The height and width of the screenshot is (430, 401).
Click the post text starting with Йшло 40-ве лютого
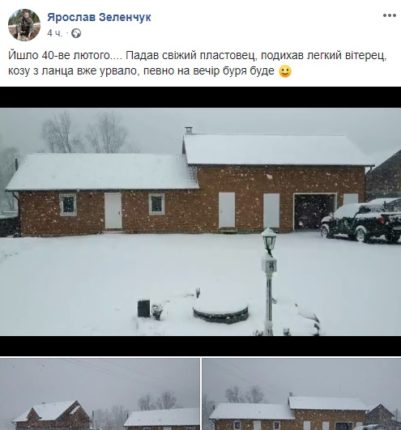(x=197, y=63)
